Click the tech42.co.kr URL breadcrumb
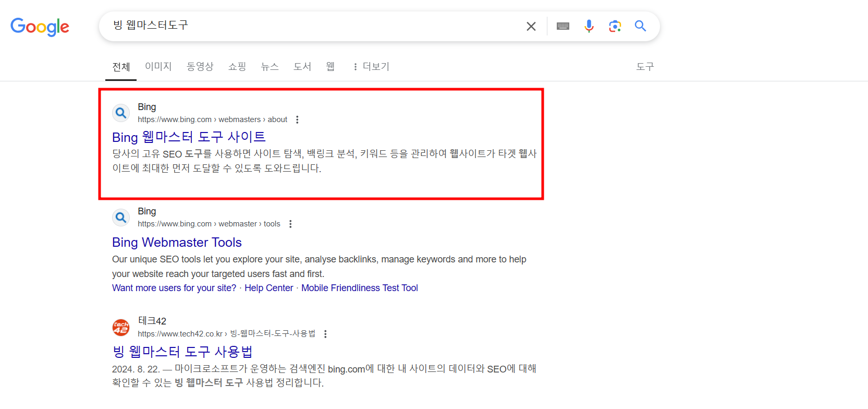The image size is (868, 409). pyautogui.click(x=226, y=334)
